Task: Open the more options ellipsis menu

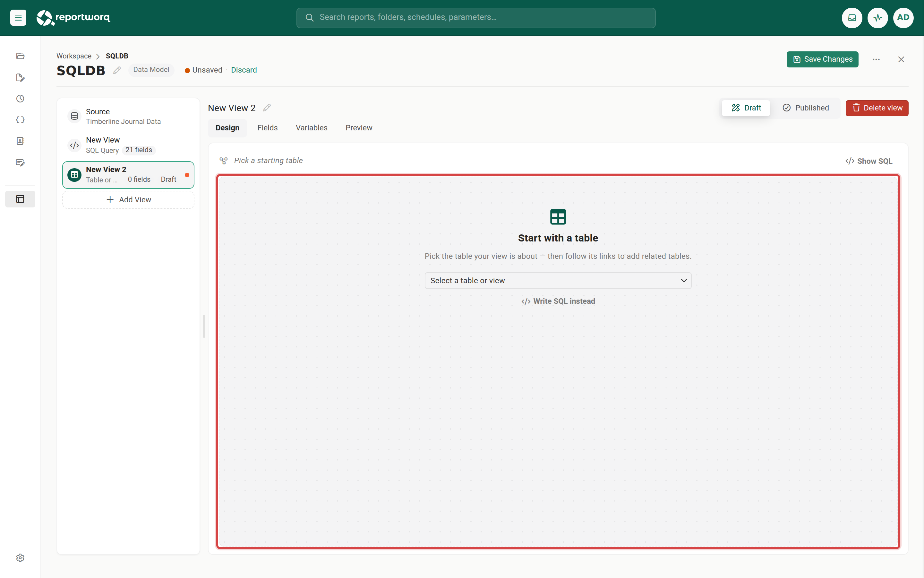Action: click(x=876, y=59)
